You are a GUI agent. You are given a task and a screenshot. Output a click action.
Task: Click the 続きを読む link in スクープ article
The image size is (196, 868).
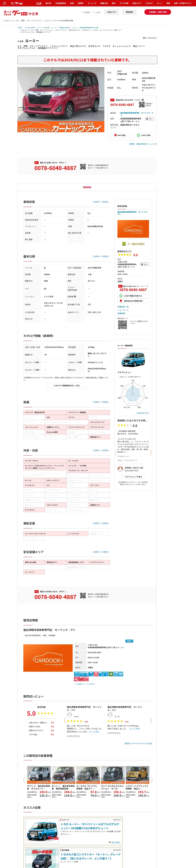(x=114, y=842)
